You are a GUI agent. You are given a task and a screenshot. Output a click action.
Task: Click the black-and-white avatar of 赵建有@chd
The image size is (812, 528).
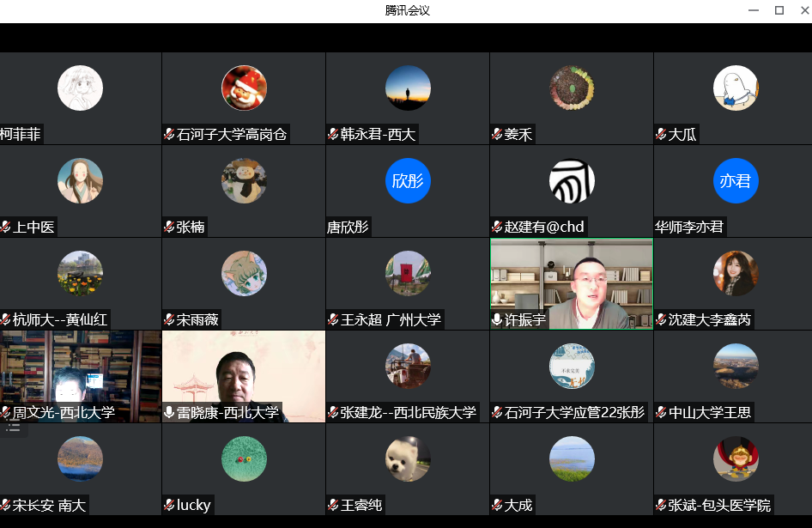(572, 181)
